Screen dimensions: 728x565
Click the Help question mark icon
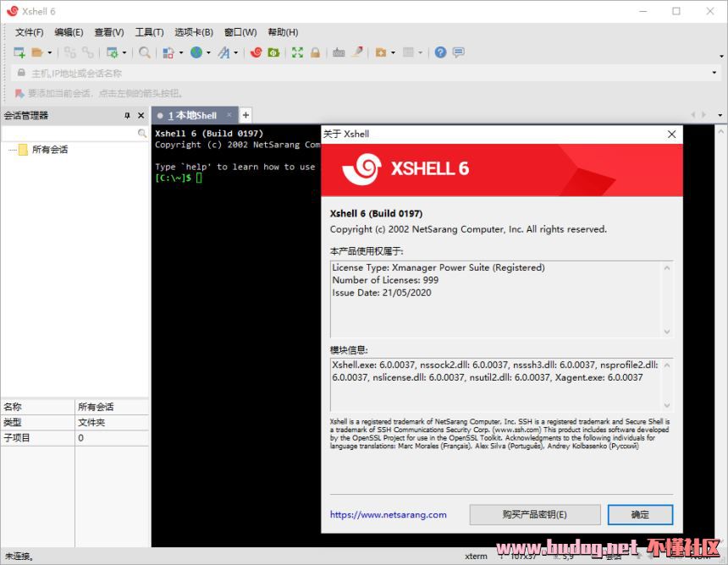point(440,52)
